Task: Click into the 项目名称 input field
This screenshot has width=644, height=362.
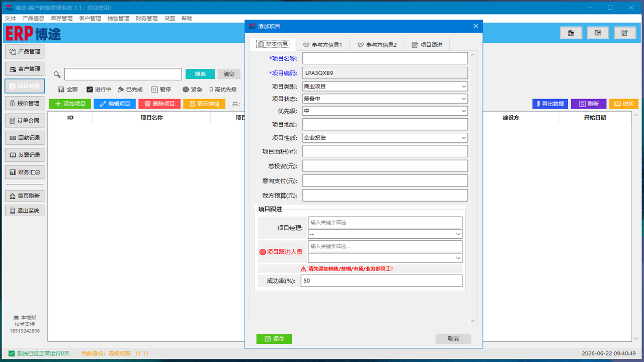Action: (385, 58)
